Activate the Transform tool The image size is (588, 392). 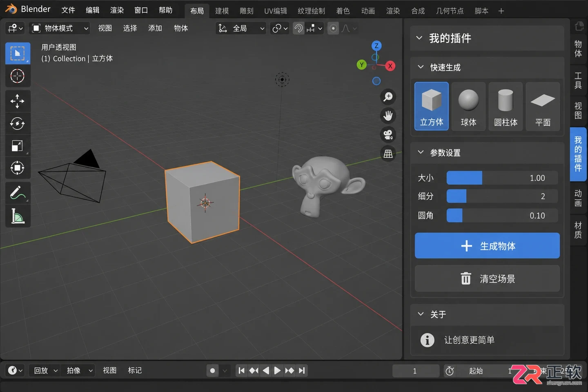(x=18, y=168)
